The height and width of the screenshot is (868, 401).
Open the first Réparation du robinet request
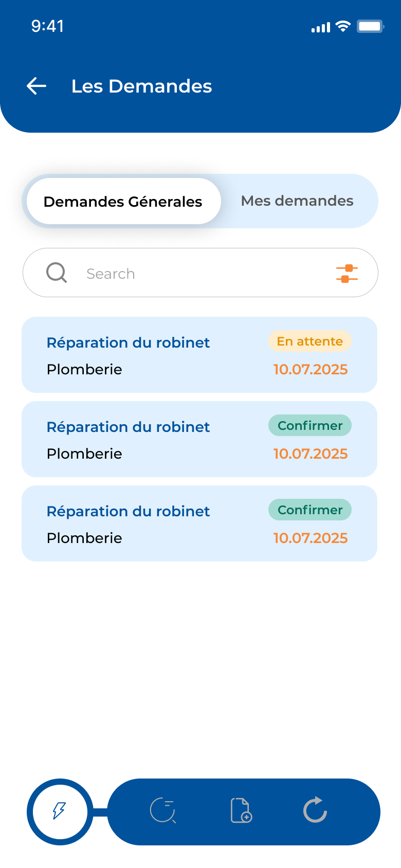pyautogui.click(x=129, y=343)
